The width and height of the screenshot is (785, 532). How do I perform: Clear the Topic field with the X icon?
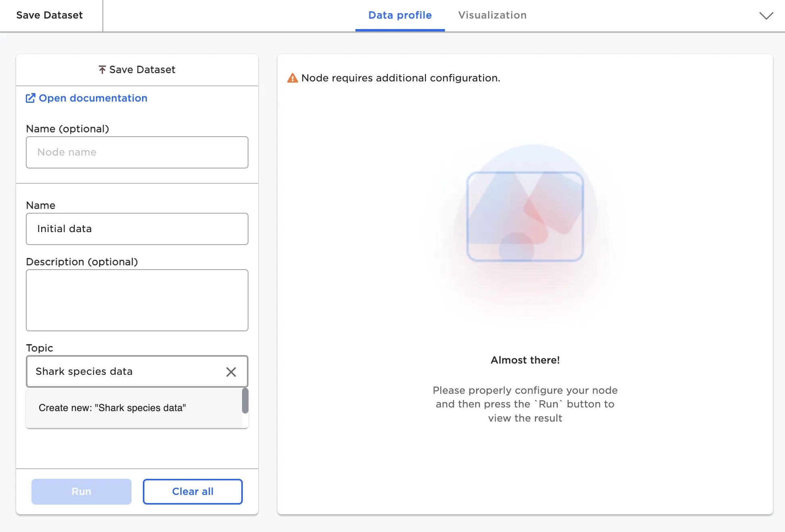click(231, 372)
